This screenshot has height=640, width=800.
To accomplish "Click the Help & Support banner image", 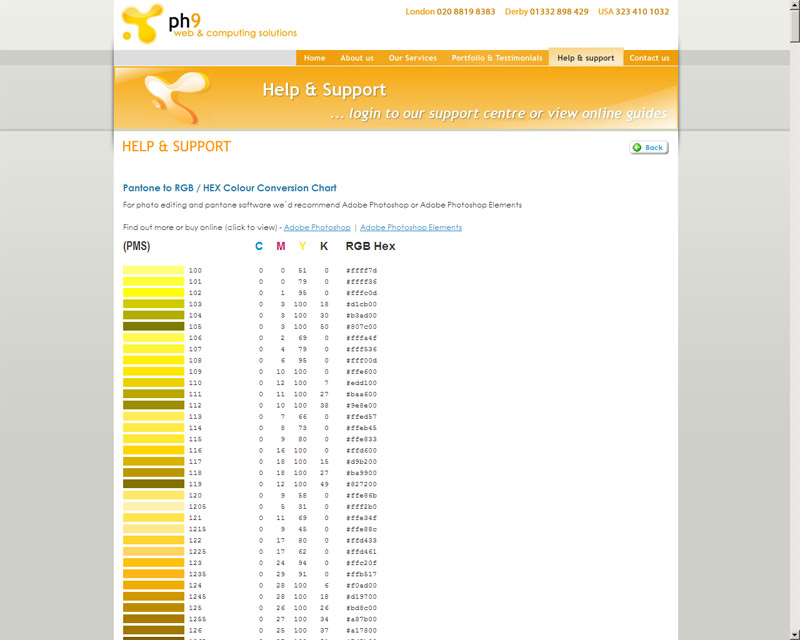I will click(x=396, y=98).
